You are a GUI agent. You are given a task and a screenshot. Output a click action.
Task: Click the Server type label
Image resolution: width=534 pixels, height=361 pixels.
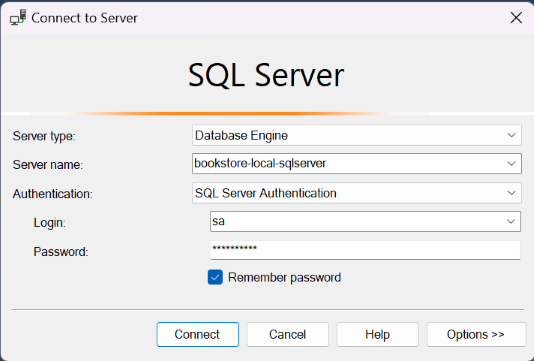click(x=44, y=136)
